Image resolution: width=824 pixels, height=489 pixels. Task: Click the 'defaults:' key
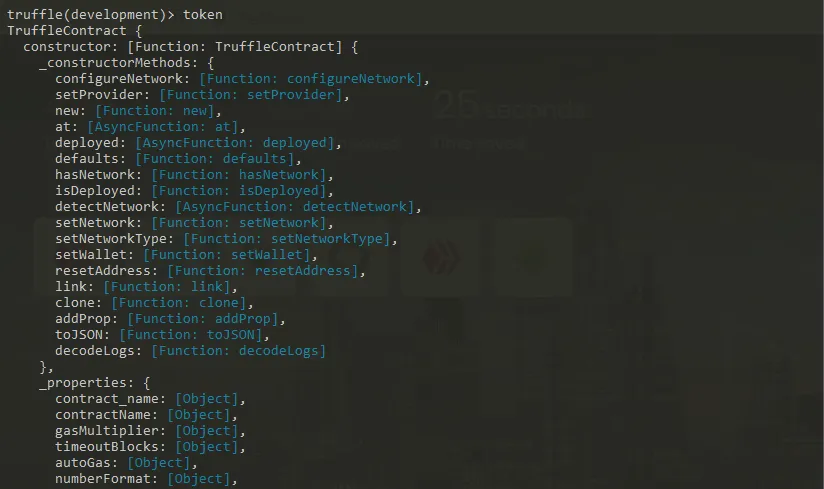pos(90,159)
